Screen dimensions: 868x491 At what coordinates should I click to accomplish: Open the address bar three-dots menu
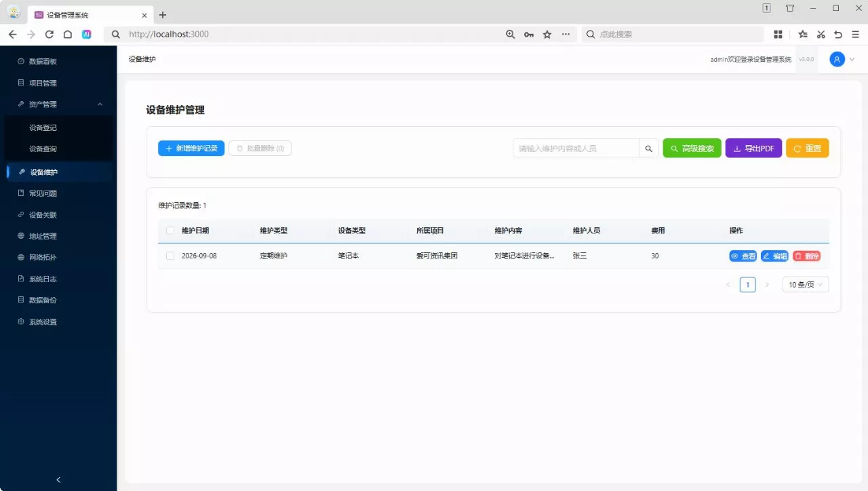click(x=566, y=35)
